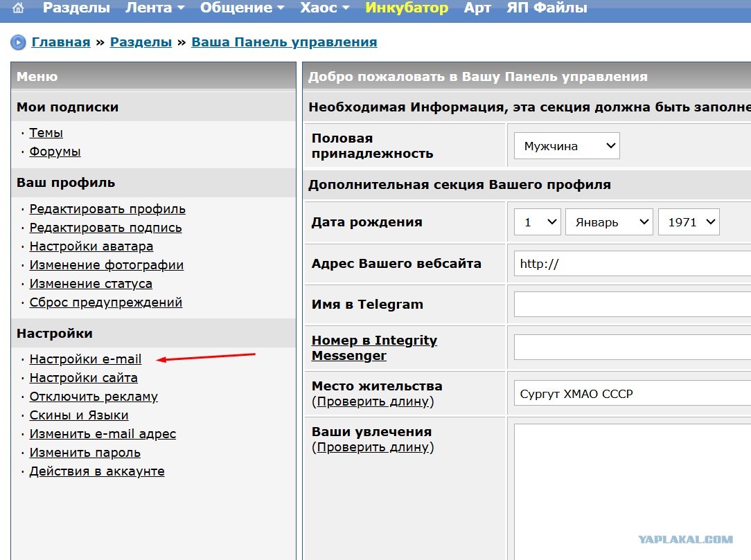Open the Разделы menu item
Viewport: 751px width, 560px height.
coord(76,8)
